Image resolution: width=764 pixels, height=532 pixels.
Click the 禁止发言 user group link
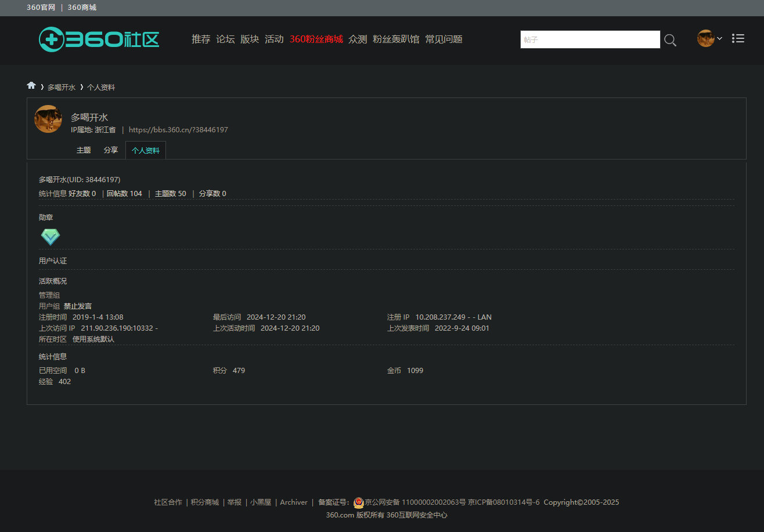click(x=78, y=306)
